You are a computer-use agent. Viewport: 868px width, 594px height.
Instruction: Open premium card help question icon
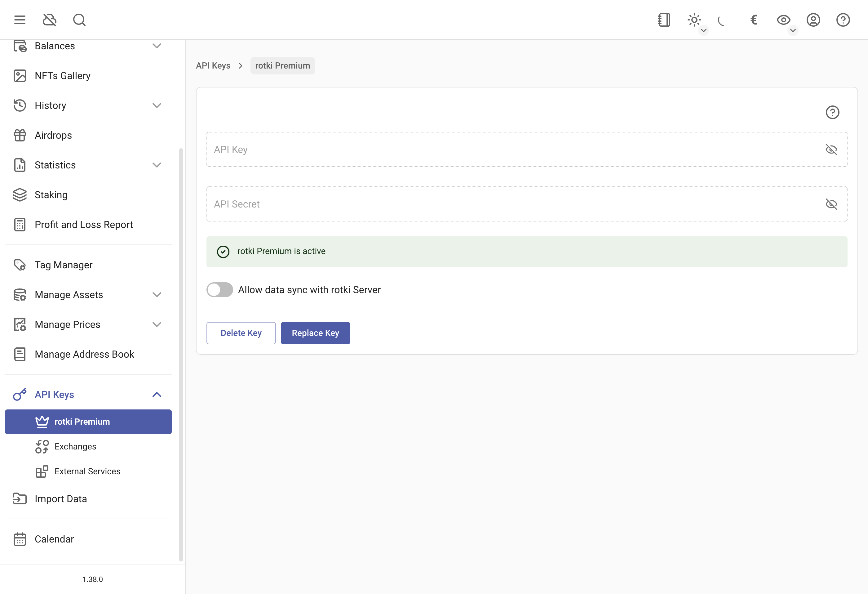coord(832,112)
